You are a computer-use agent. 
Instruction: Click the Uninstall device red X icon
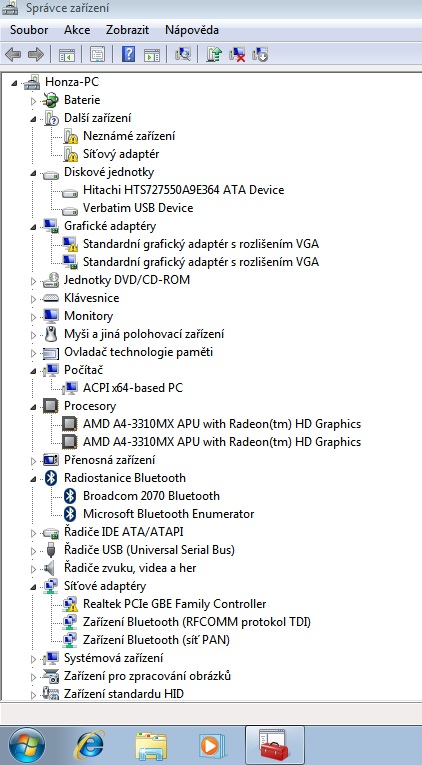[x=237, y=54]
